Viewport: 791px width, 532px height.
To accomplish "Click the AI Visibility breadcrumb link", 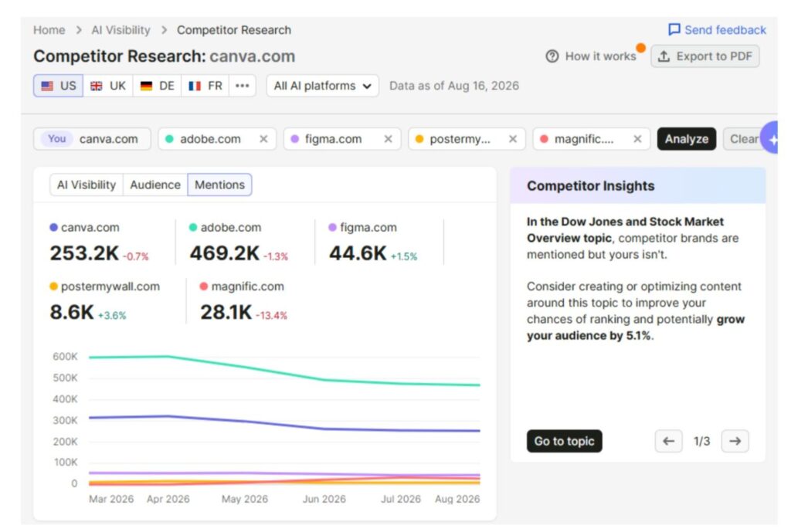I will tap(121, 30).
